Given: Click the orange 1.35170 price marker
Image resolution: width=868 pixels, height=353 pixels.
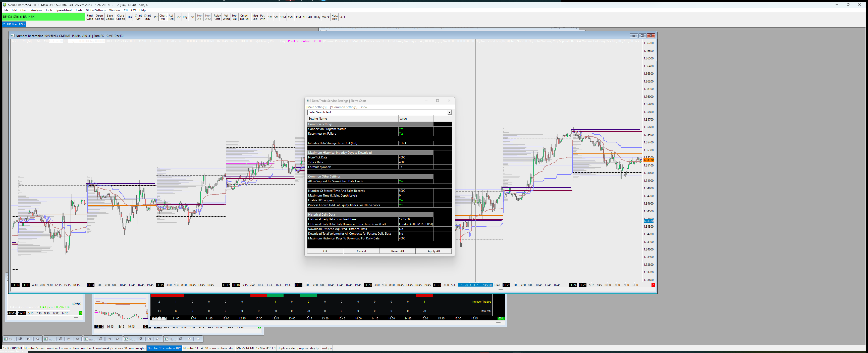Looking at the screenshot, I should tap(648, 160).
